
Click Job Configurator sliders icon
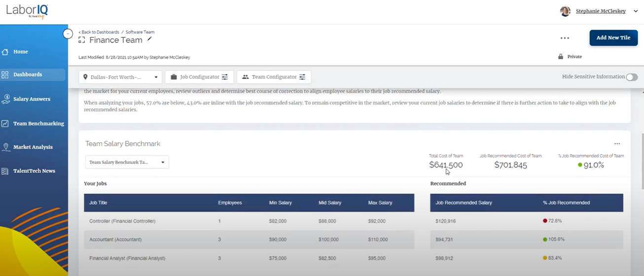pyautogui.click(x=225, y=77)
